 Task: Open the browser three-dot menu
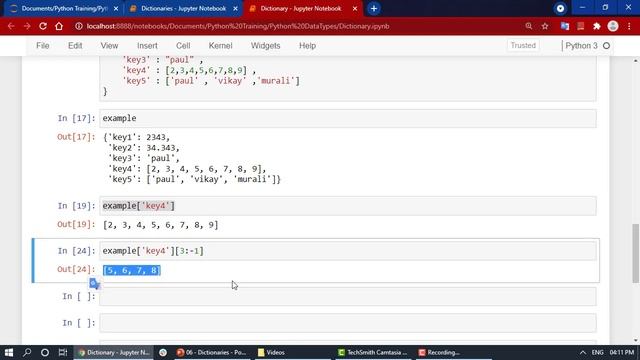click(629, 26)
